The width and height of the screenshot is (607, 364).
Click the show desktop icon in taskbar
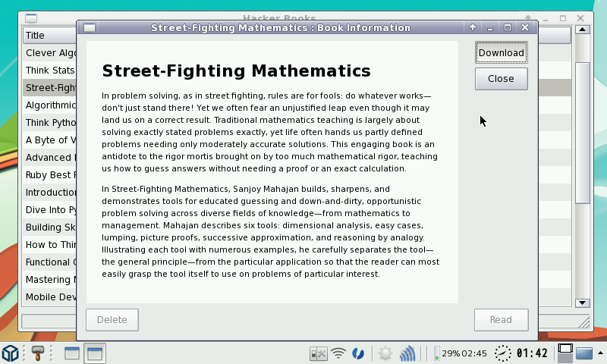point(584,353)
